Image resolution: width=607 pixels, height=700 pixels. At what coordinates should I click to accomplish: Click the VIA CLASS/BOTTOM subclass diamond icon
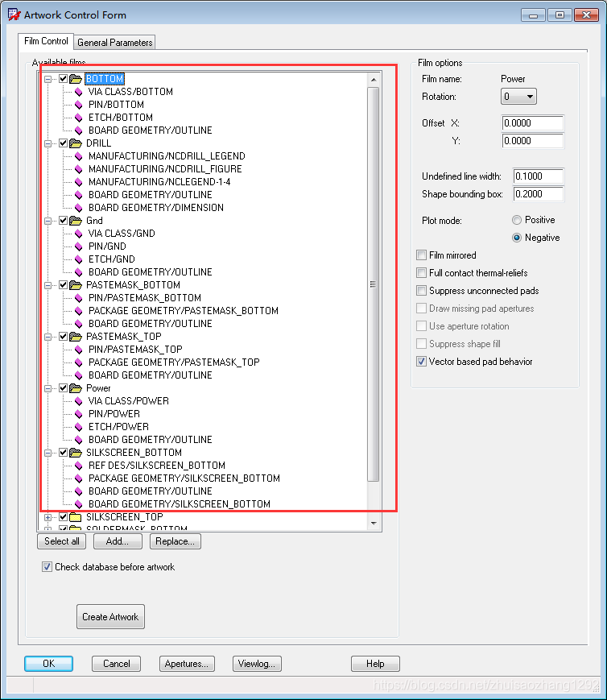point(79,92)
